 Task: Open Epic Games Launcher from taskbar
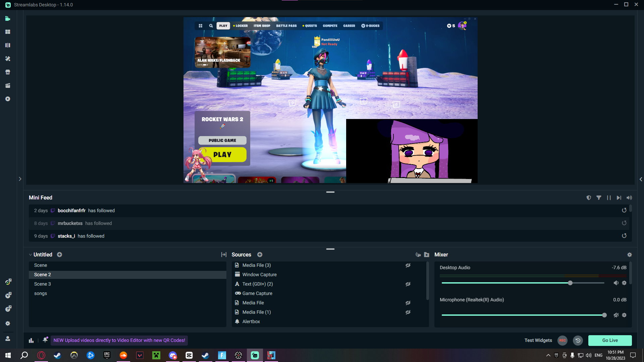pos(107,355)
